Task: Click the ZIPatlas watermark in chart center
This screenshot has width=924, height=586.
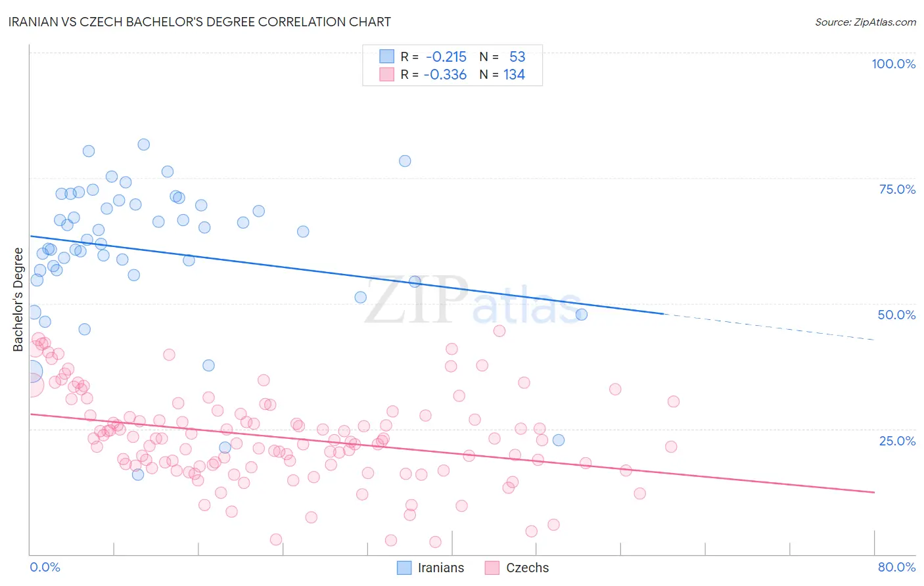Action: pos(473,301)
